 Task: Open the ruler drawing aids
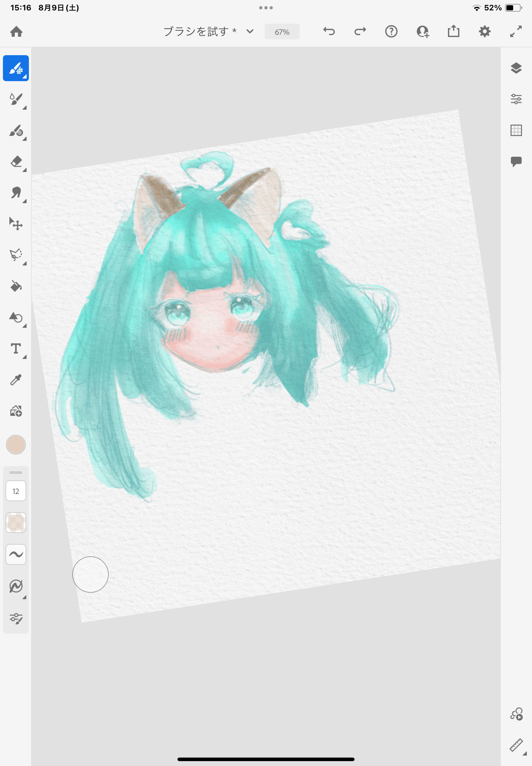click(516, 745)
